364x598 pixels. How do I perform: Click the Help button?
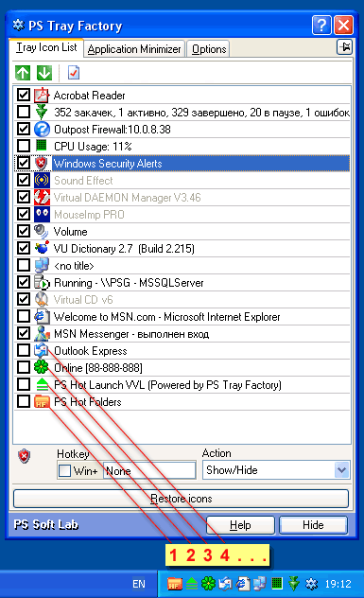click(240, 525)
